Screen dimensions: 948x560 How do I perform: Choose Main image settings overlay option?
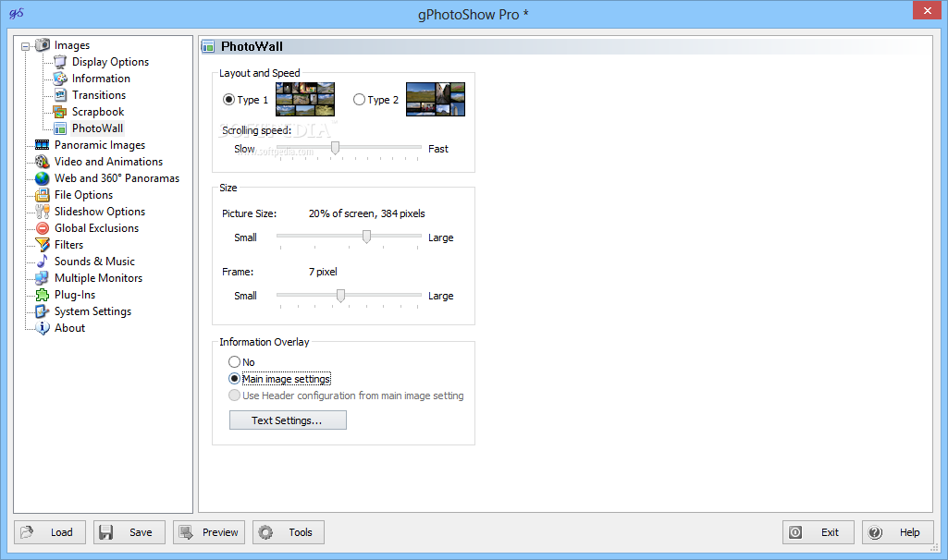[235, 379]
